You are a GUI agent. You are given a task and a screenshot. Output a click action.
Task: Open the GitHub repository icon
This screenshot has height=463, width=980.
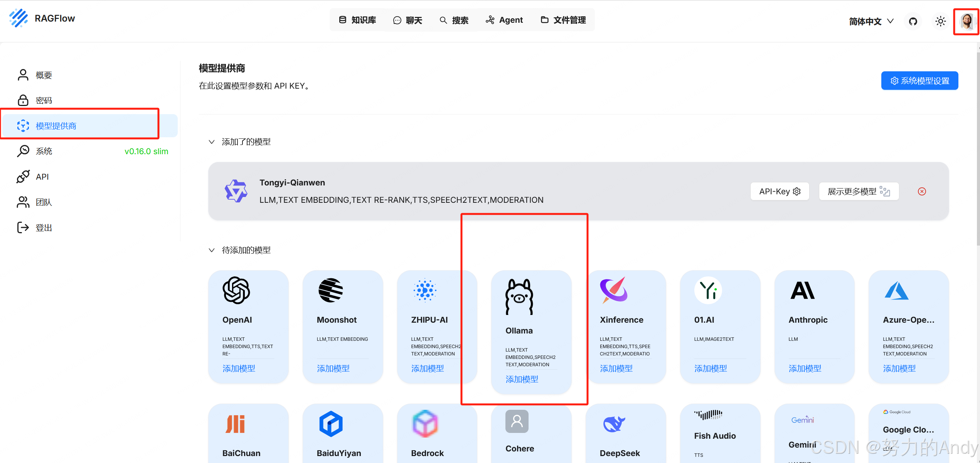[x=913, y=21]
